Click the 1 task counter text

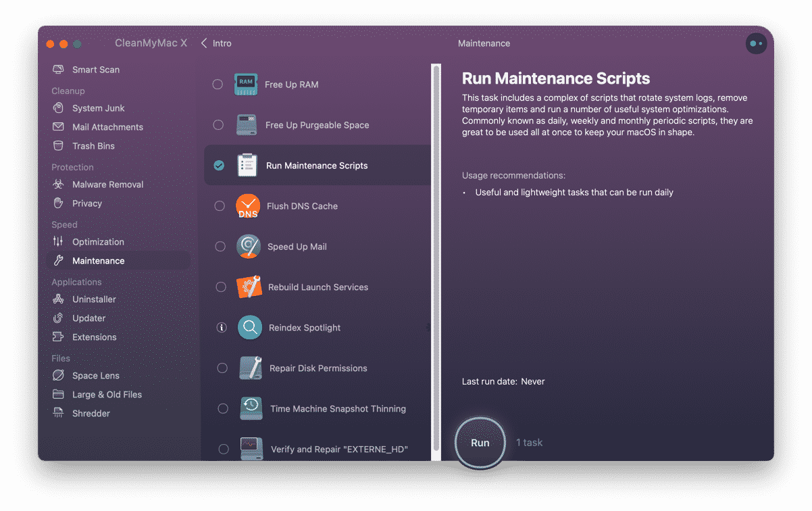point(530,443)
